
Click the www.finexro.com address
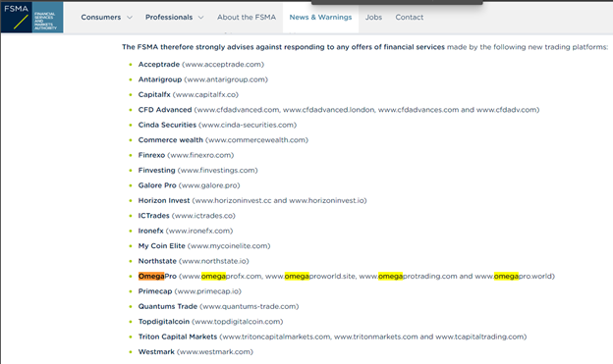pyautogui.click(x=200, y=155)
